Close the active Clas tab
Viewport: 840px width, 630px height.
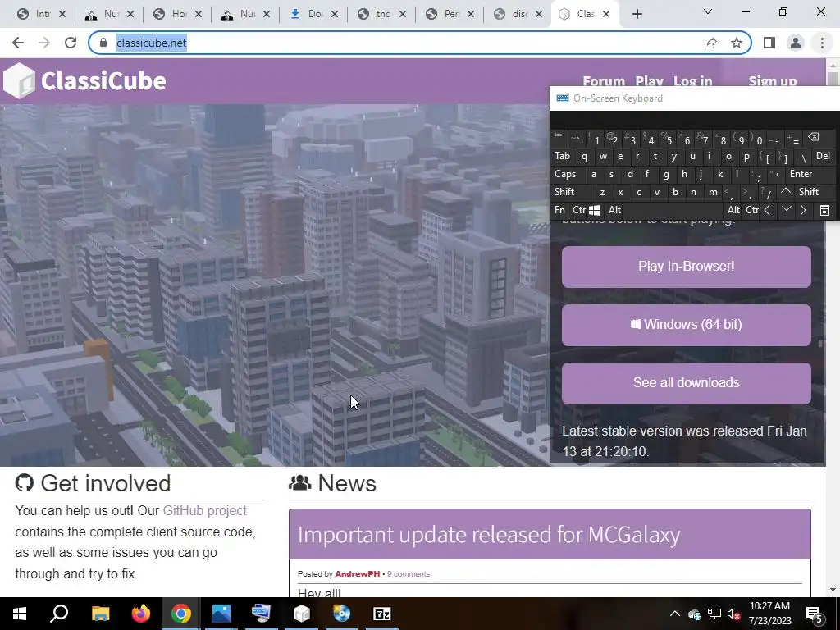[x=606, y=14]
